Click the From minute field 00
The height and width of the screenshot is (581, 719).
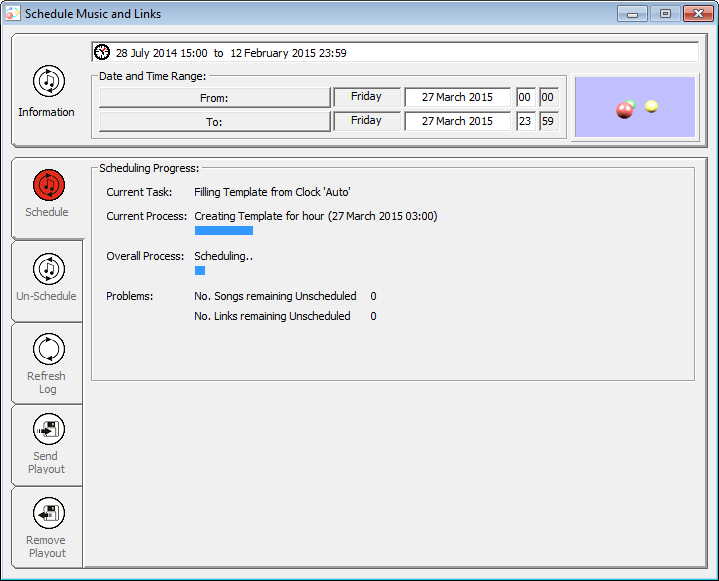548,97
